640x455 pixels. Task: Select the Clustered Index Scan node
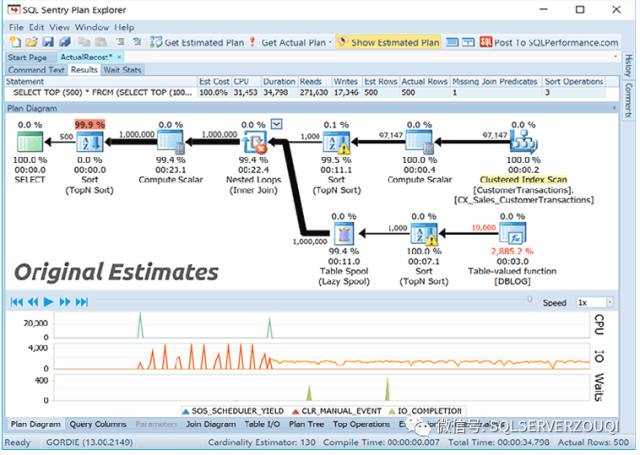click(x=523, y=142)
